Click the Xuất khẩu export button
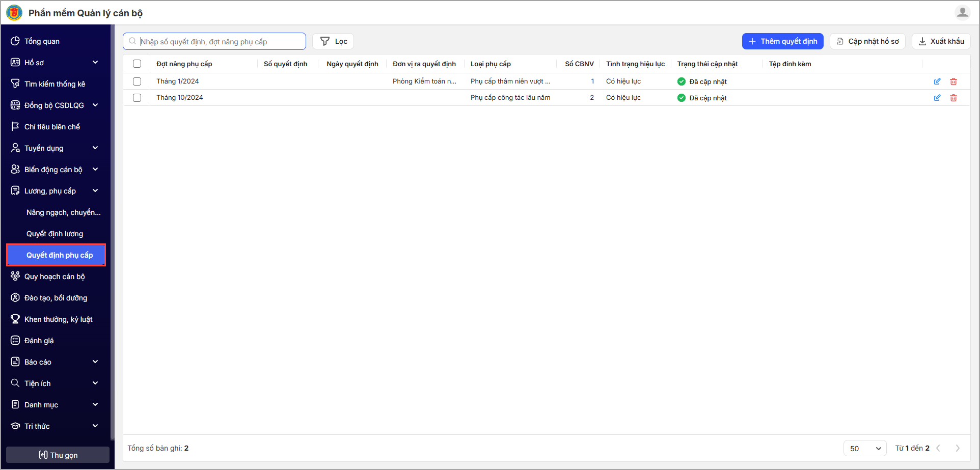This screenshot has width=980, height=470. pyautogui.click(x=941, y=41)
